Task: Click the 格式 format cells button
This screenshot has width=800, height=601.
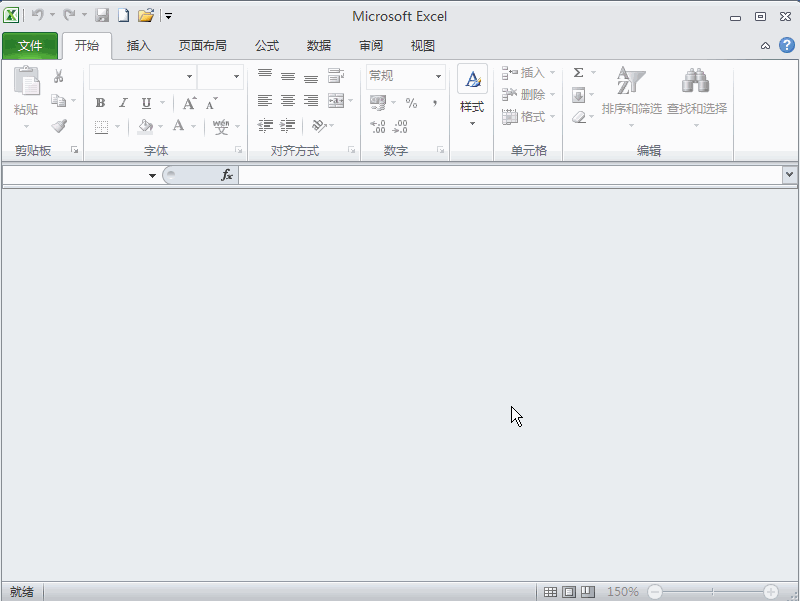Action: (x=528, y=117)
